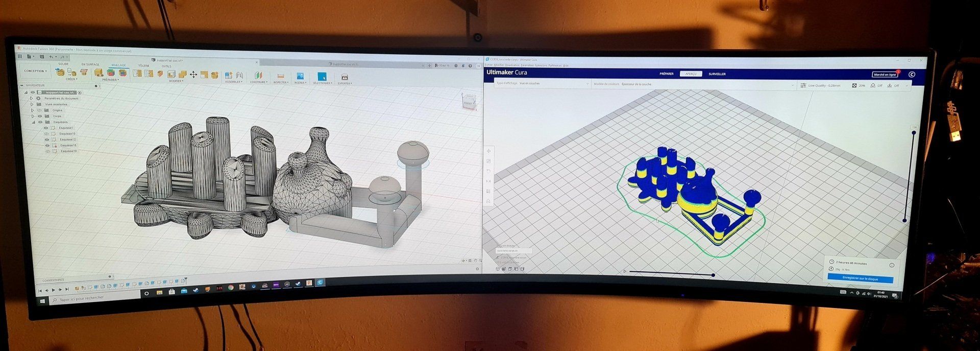Click Cura simulation path slider handle

(x=713, y=275)
